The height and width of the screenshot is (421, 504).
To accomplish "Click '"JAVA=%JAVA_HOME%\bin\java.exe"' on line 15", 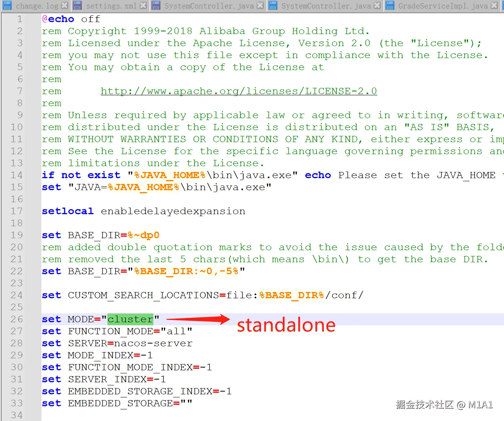I will coord(170,187).
